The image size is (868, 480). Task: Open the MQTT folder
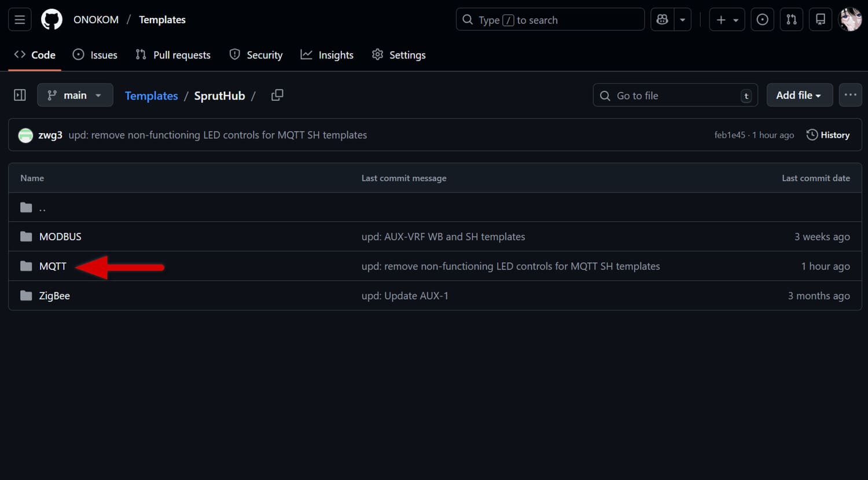(53, 266)
